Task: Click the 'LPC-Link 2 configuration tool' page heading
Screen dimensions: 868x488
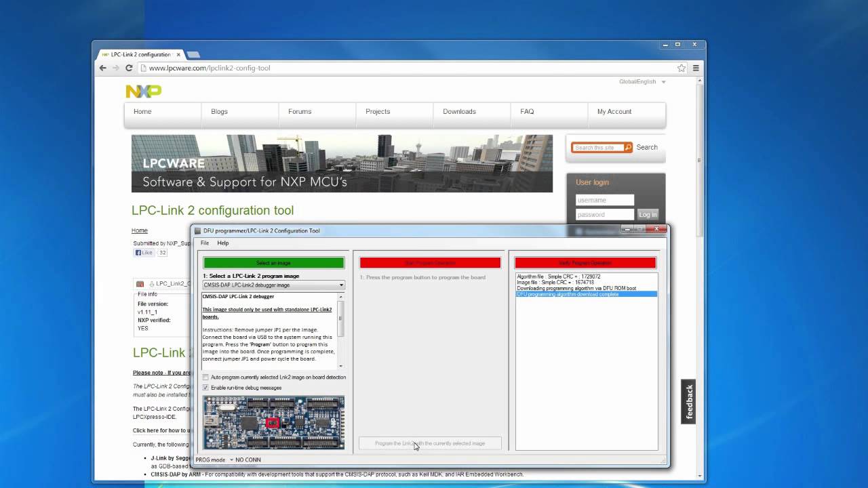Action: click(x=212, y=210)
